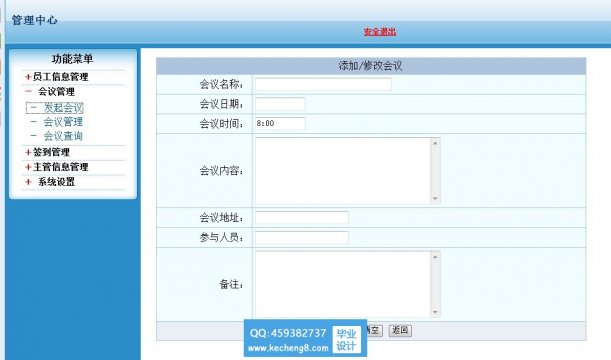The height and width of the screenshot is (360, 611).
Task: Click 会议内容 scrollbar up arrow
Action: [435, 143]
